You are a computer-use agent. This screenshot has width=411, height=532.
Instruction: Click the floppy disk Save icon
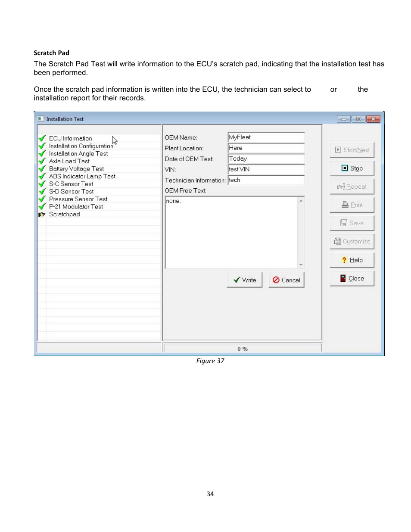[344, 223]
